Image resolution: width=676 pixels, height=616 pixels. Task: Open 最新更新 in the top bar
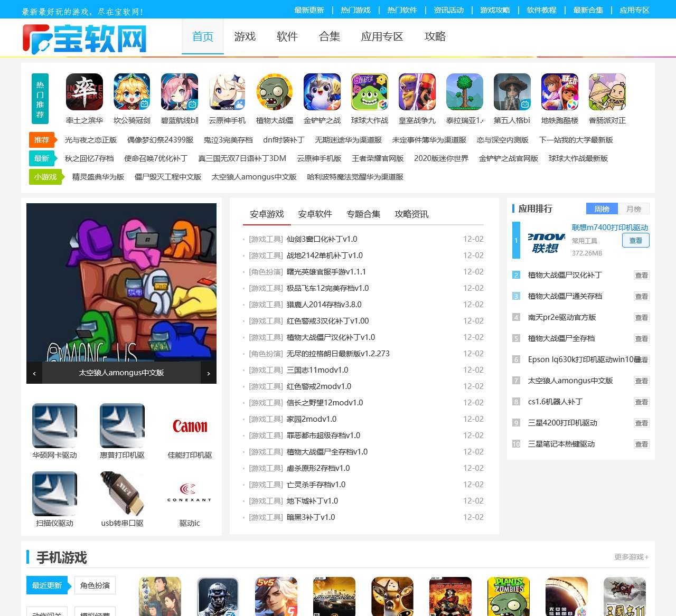coord(309,10)
